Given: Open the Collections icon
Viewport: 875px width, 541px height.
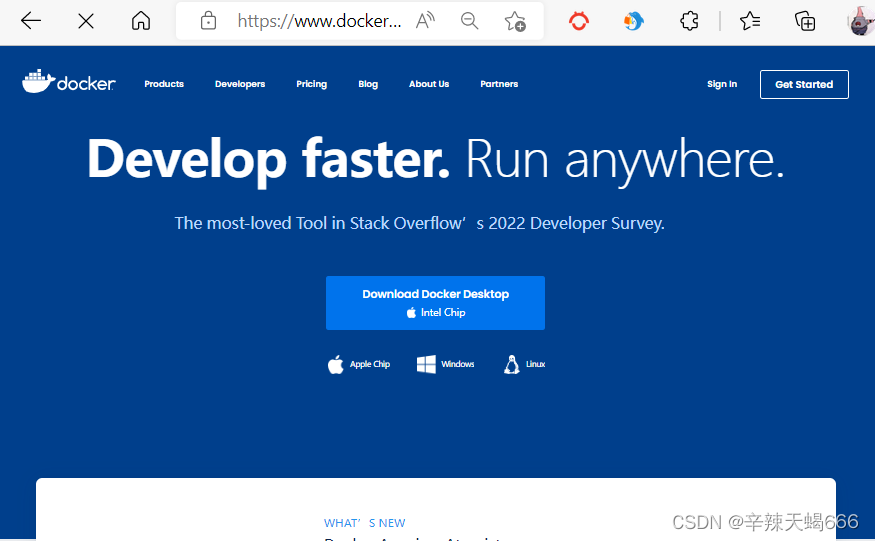Looking at the screenshot, I should click(805, 21).
